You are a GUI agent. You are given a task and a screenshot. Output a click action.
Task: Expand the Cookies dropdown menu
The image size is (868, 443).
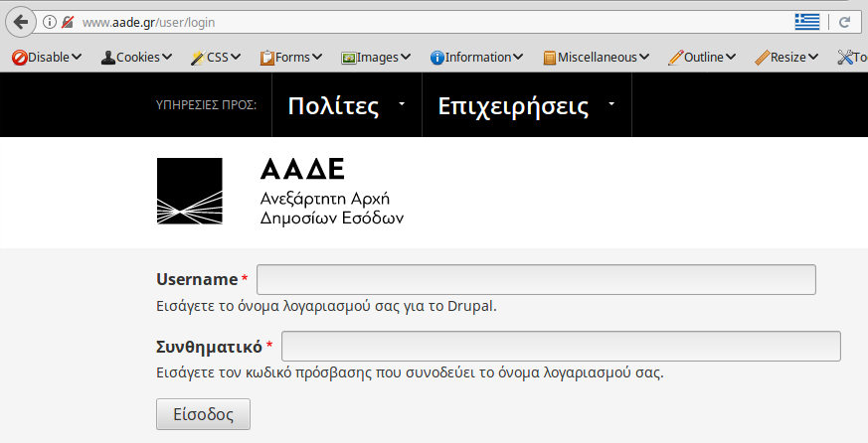(167, 57)
